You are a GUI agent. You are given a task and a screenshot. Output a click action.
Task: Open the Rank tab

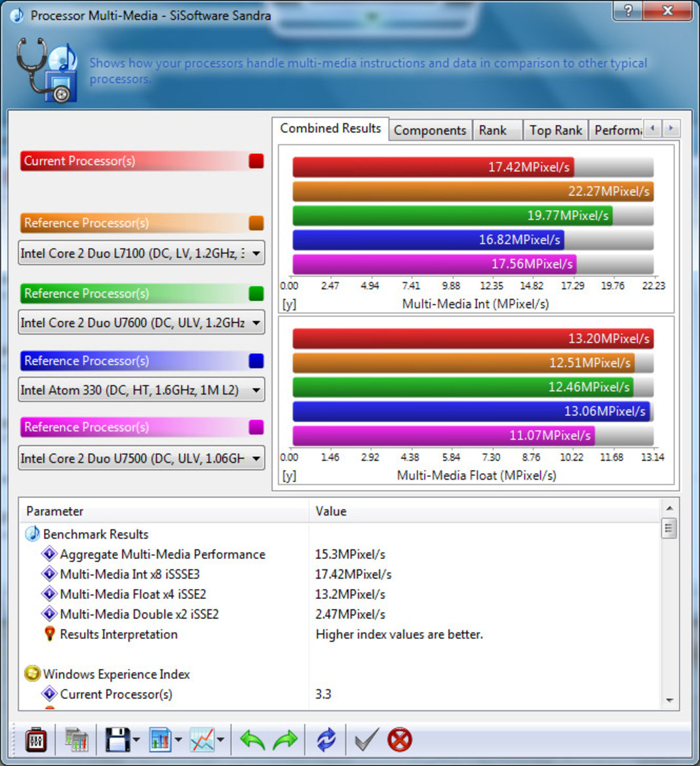pyautogui.click(x=497, y=130)
